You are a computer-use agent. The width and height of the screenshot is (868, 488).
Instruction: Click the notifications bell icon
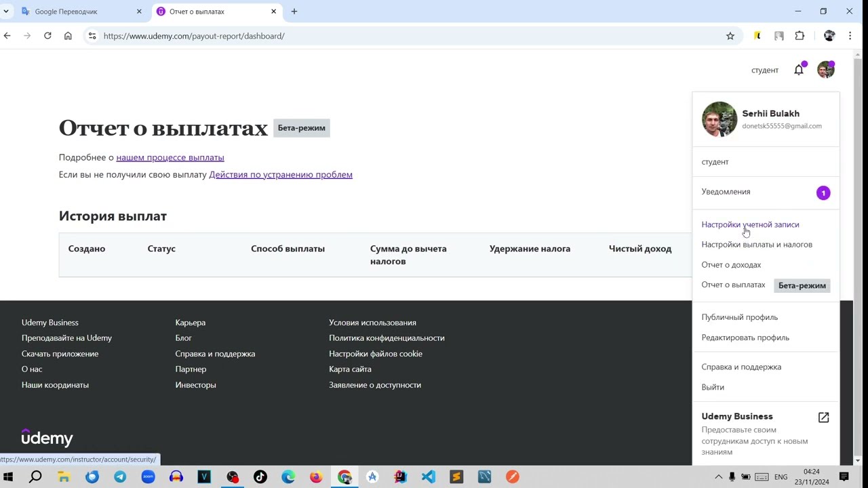[x=799, y=70]
